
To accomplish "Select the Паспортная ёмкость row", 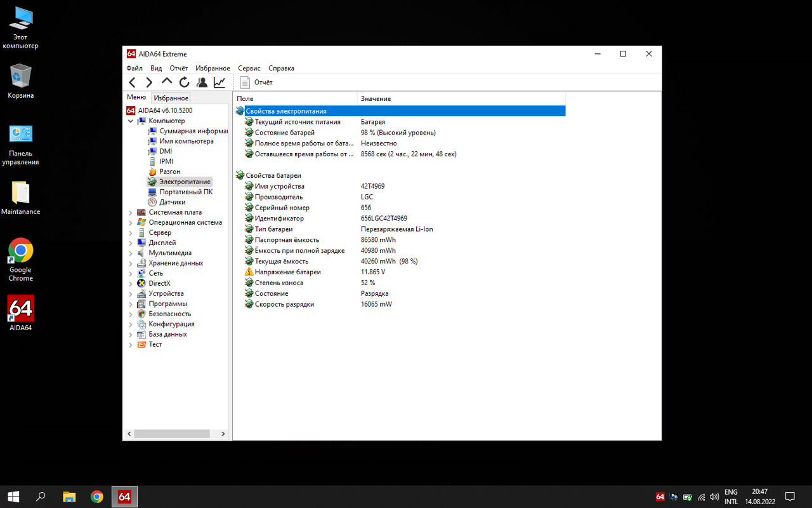I will tap(400, 240).
